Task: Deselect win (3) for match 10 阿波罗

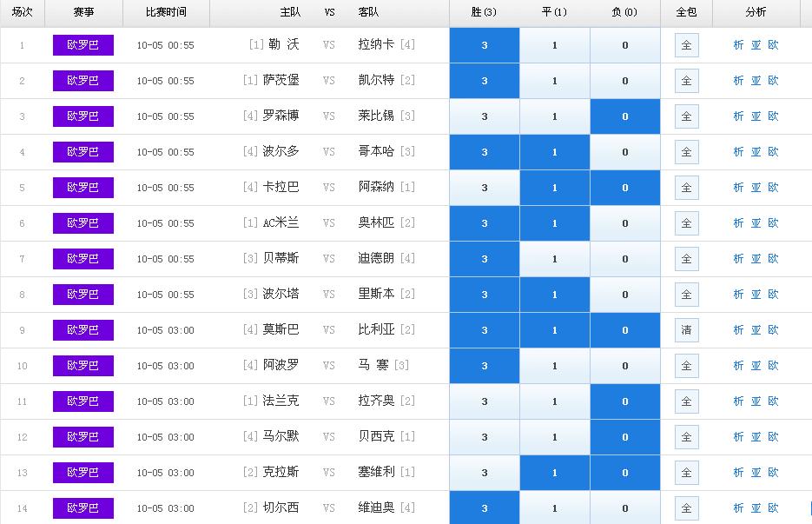Action: (x=485, y=366)
